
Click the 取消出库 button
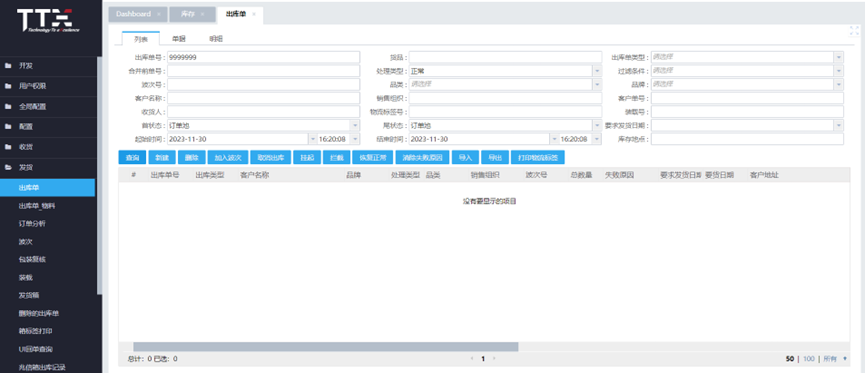pyautogui.click(x=270, y=157)
